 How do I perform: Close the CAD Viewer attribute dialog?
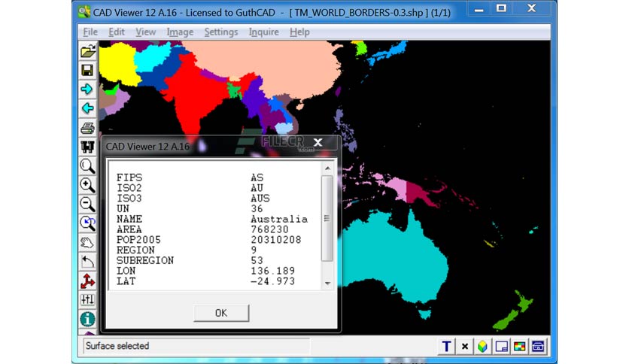pyautogui.click(x=318, y=142)
